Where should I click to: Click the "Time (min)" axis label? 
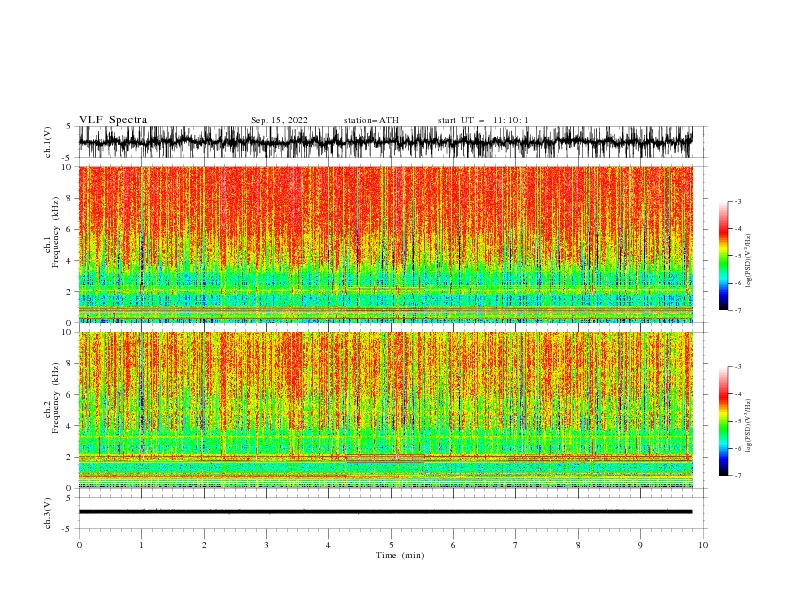[x=400, y=555]
